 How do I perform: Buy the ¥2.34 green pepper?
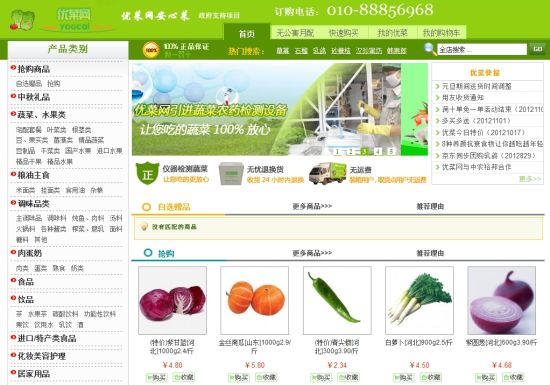321,377
